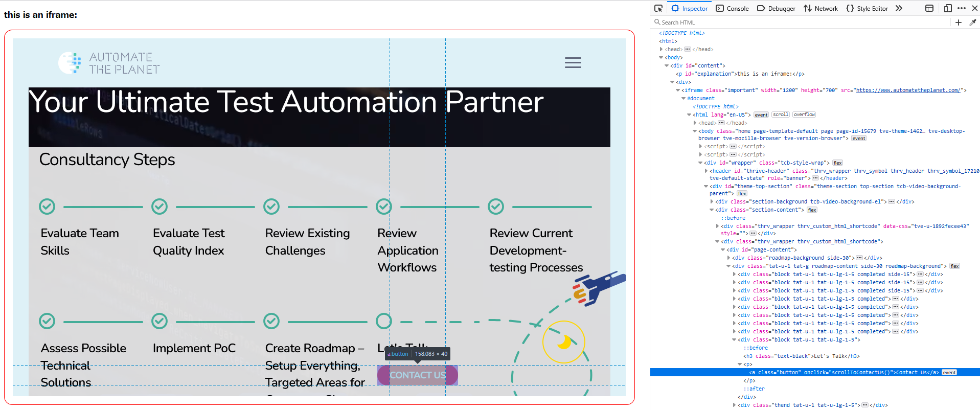Click the Automate The Planet logo

tap(109, 63)
